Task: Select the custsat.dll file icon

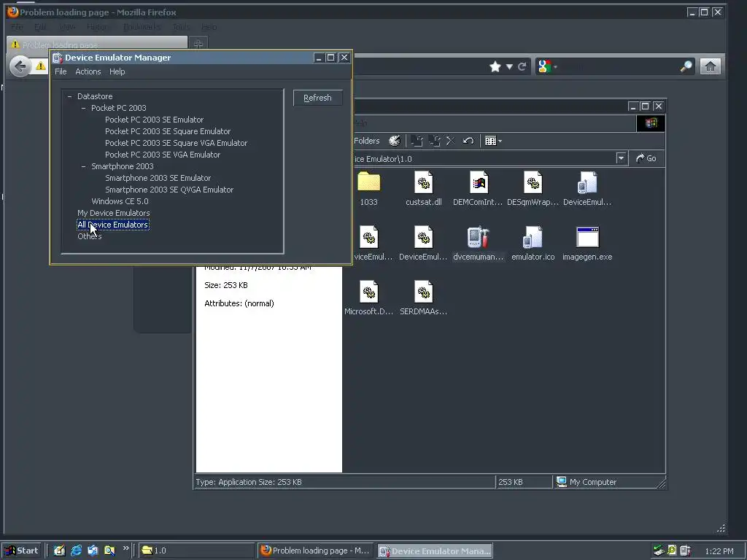Action: click(424, 182)
